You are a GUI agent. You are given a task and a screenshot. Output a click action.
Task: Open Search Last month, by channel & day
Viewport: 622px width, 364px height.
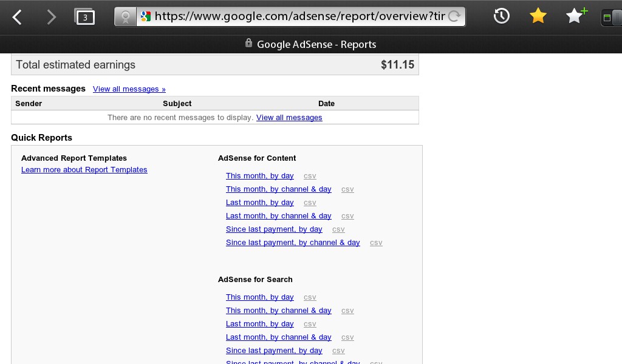click(278, 337)
